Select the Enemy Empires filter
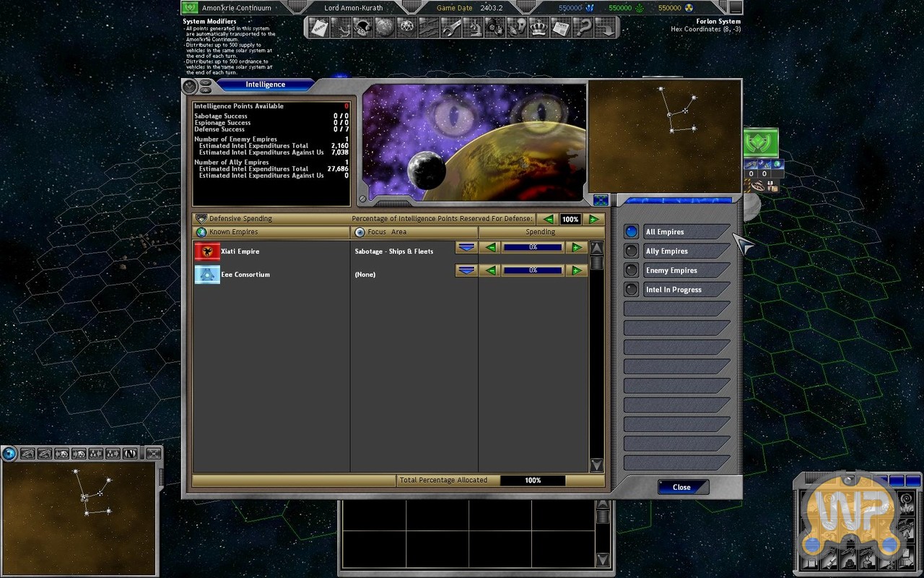This screenshot has width=924, height=578. point(632,270)
